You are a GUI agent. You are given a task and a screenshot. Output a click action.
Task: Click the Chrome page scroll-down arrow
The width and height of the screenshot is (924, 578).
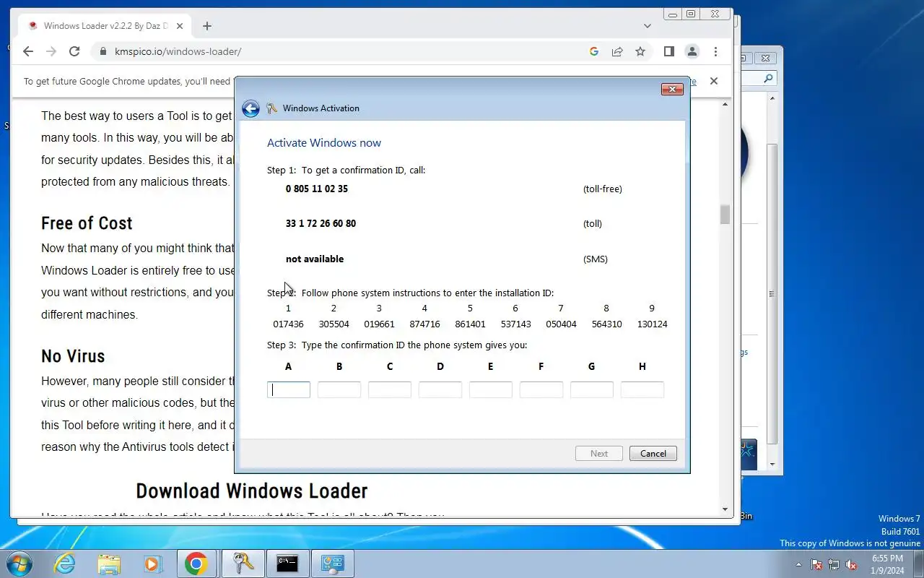pyautogui.click(x=725, y=510)
